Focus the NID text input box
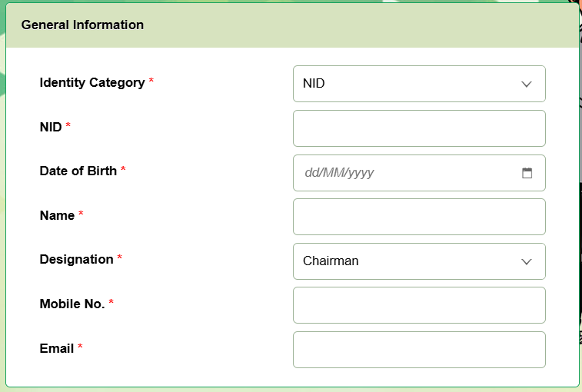This screenshot has height=392, width=582. [x=419, y=128]
